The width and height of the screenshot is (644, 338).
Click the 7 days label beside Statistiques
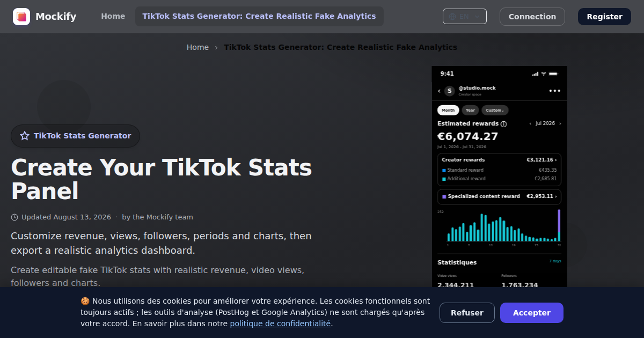coord(555,261)
